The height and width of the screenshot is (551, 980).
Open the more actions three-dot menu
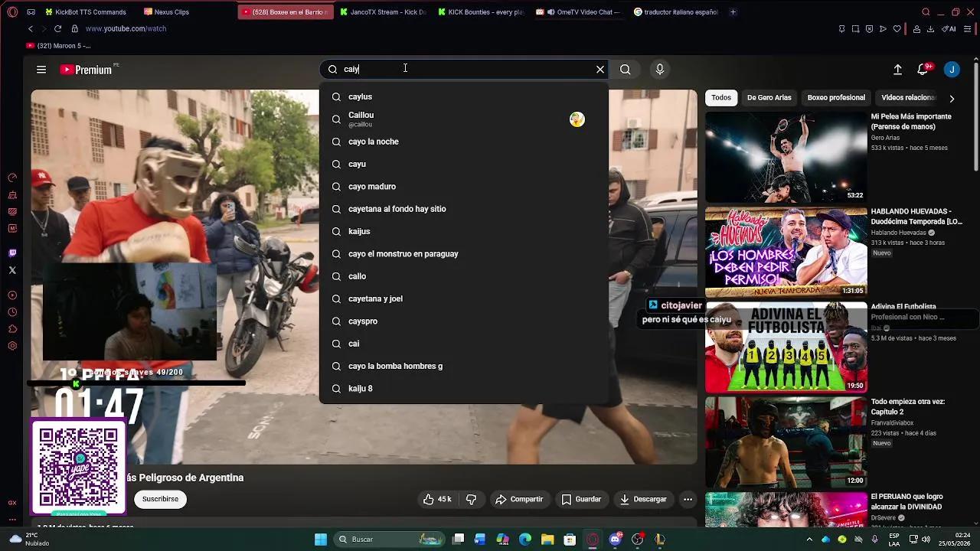pos(688,499)
